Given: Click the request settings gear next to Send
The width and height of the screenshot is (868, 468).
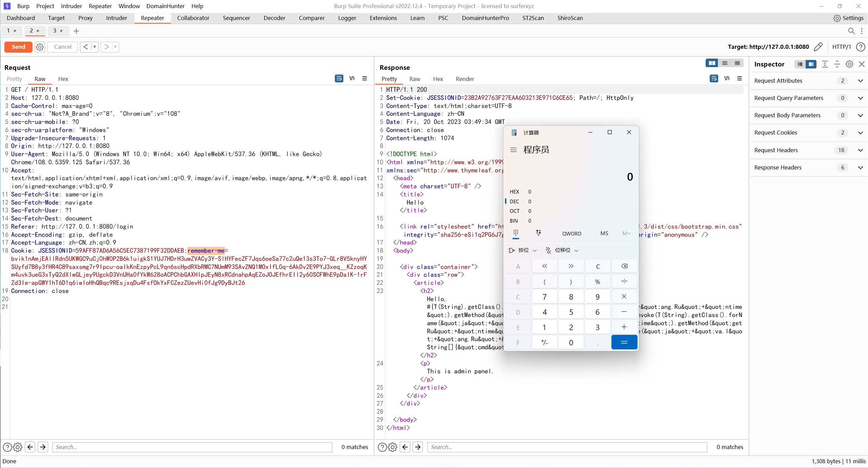Looking at the screenshot, I should (40, 47).
